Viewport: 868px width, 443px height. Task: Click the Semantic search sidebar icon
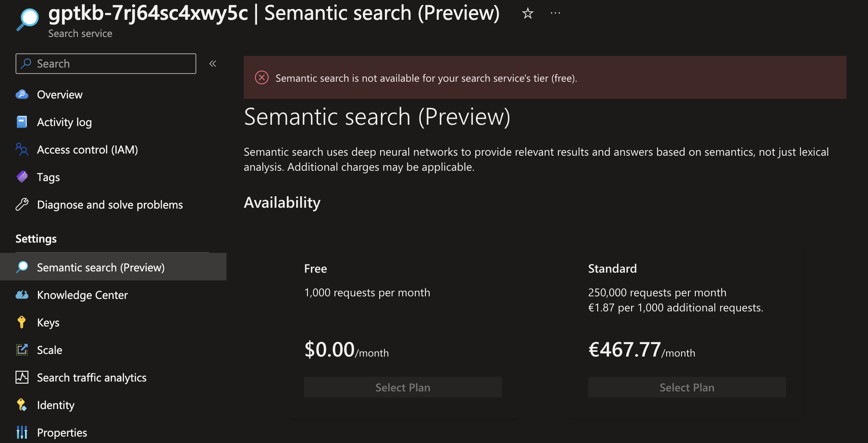point(22,267)
